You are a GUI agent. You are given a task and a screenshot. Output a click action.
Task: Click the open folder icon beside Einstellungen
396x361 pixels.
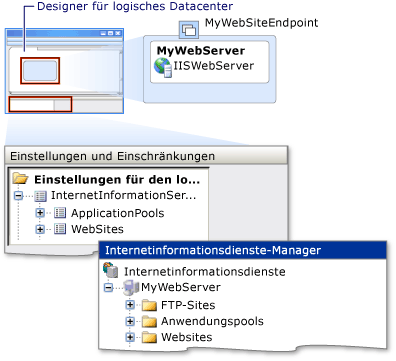click(x=20, y=178)
